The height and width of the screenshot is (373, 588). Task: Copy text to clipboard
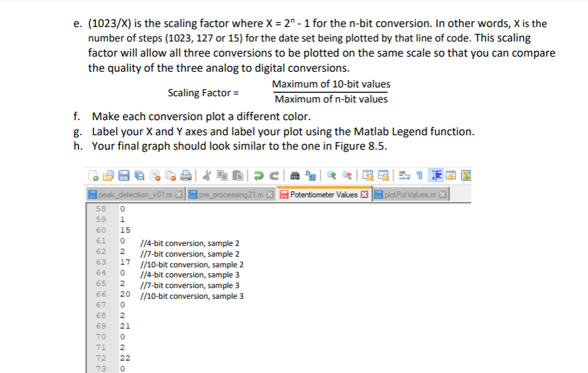pos(221,175)
